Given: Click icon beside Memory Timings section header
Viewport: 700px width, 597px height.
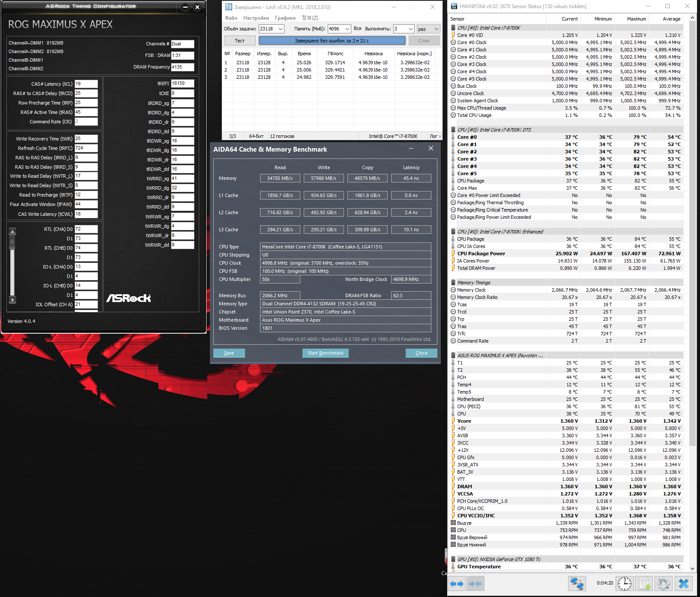Looking at the screenshot, I should click(453, 283).
